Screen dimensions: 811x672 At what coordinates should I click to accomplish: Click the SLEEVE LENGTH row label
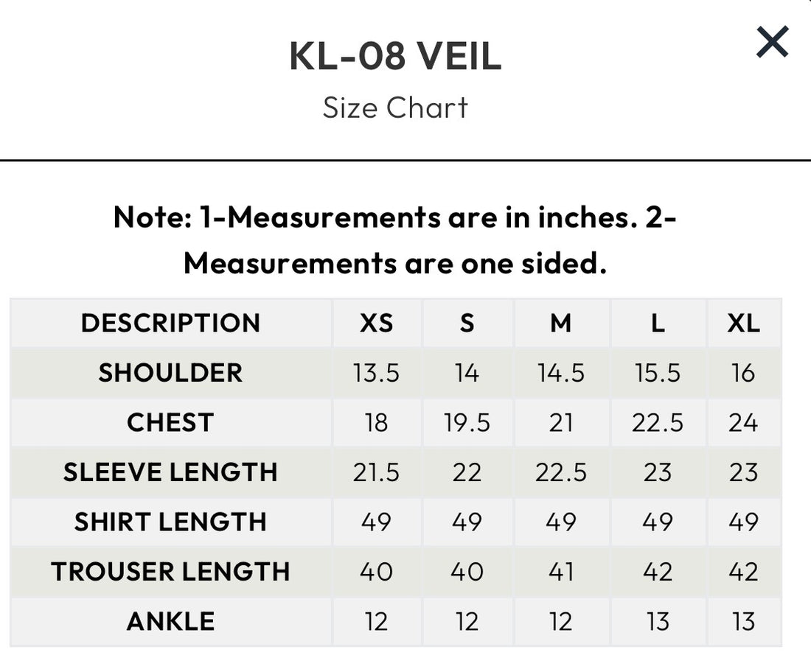[x=170, y=472]
